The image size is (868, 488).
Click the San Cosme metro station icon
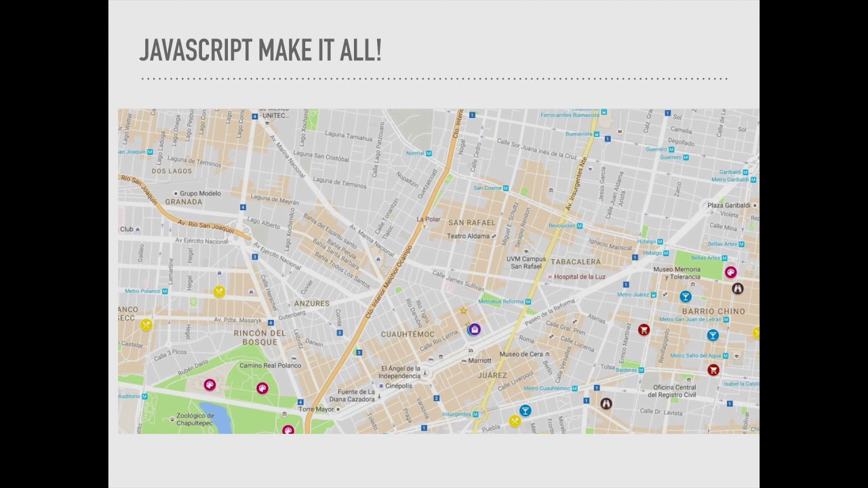click(506, 188)
